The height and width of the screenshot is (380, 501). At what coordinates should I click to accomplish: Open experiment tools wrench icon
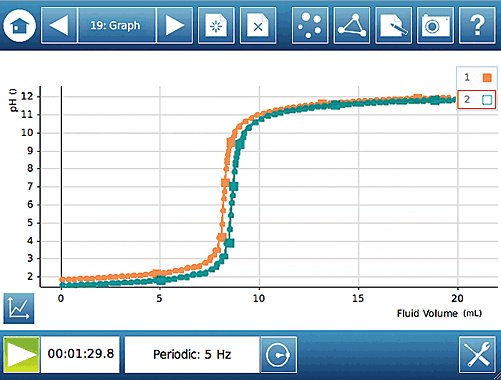click(477, 354)
